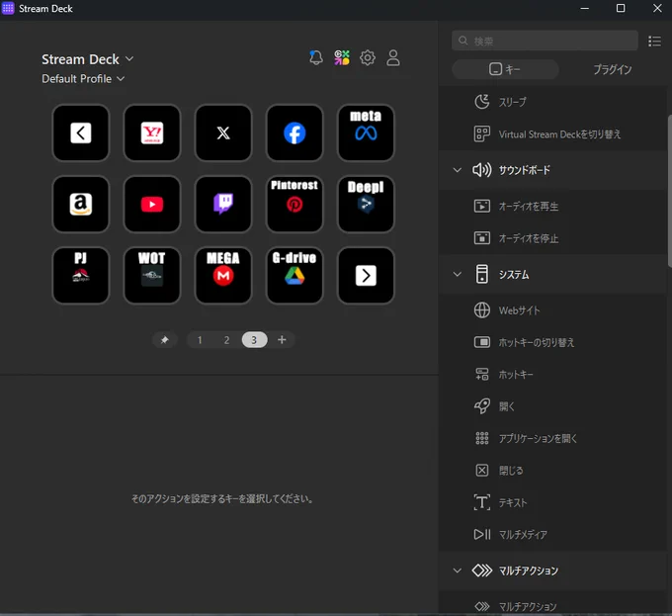Collapse the サウンドボード section
Image resolution: width=672 pixels, height=616 pixels.
458,170
